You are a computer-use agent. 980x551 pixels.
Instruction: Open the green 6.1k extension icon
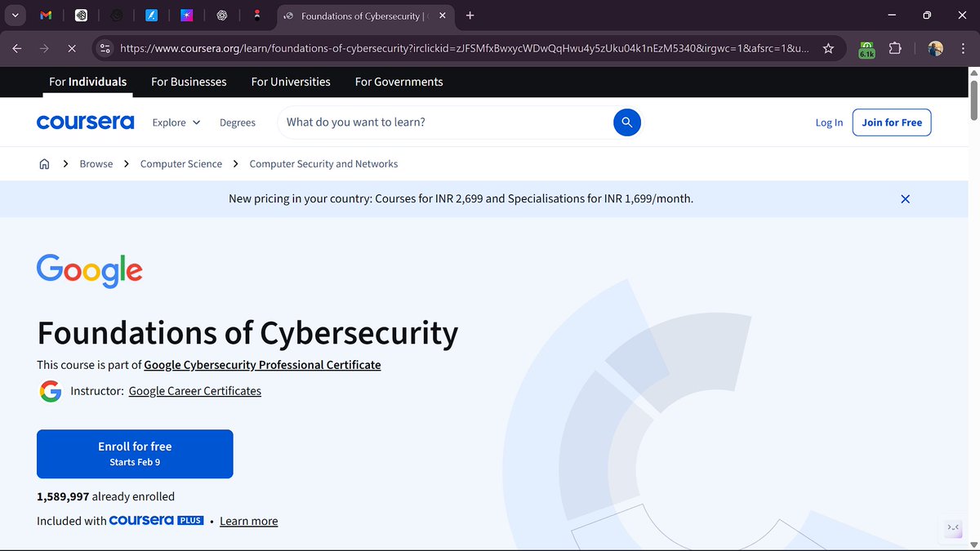[866, 49]
